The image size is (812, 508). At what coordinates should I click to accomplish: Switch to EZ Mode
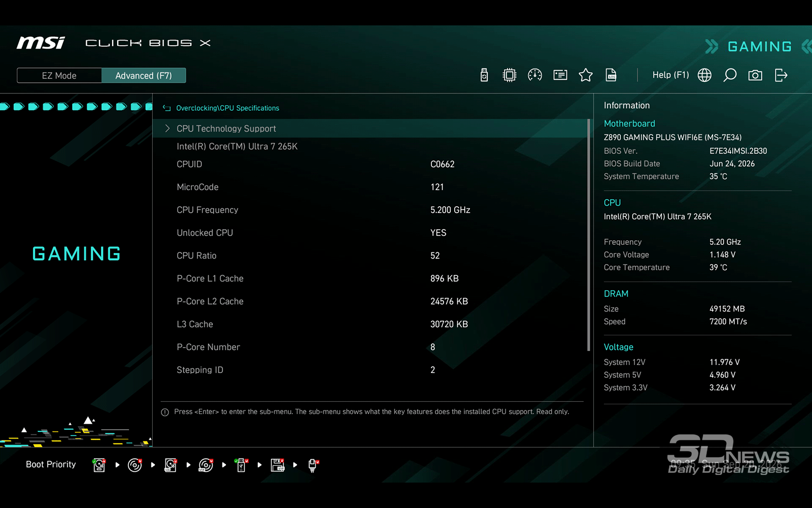tap(59, 75)
